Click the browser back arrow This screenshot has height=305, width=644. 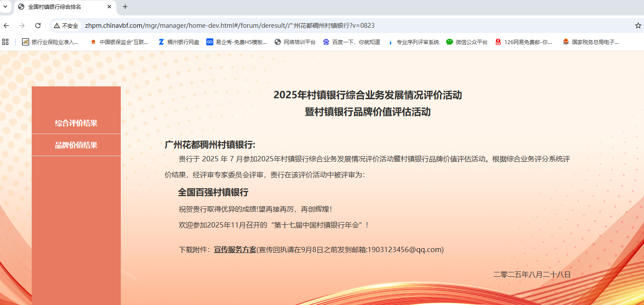[x=6, y=26]
